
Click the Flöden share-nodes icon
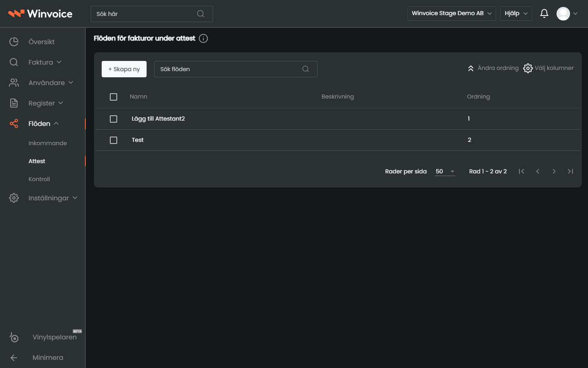[14, 123]
